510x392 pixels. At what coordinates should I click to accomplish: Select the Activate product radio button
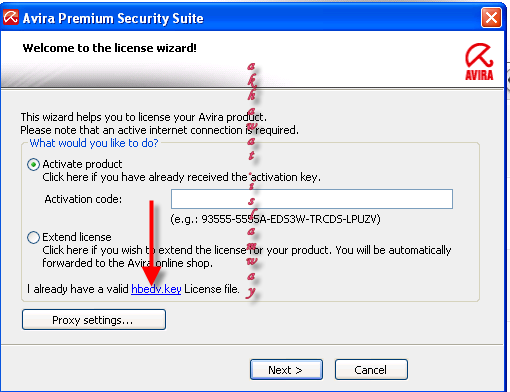[x=33, y=165]
